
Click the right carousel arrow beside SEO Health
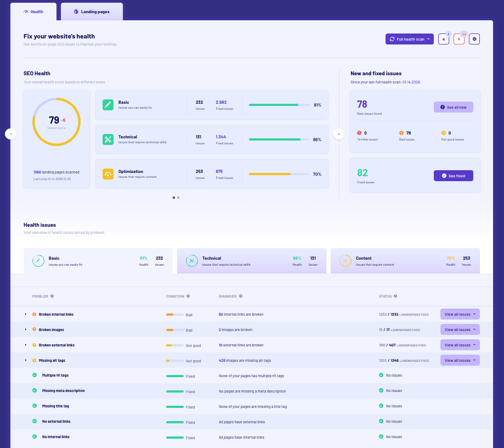[339, 133]
